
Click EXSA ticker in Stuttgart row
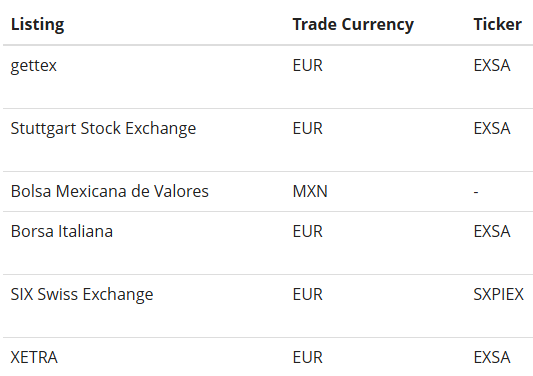point(492,128)
